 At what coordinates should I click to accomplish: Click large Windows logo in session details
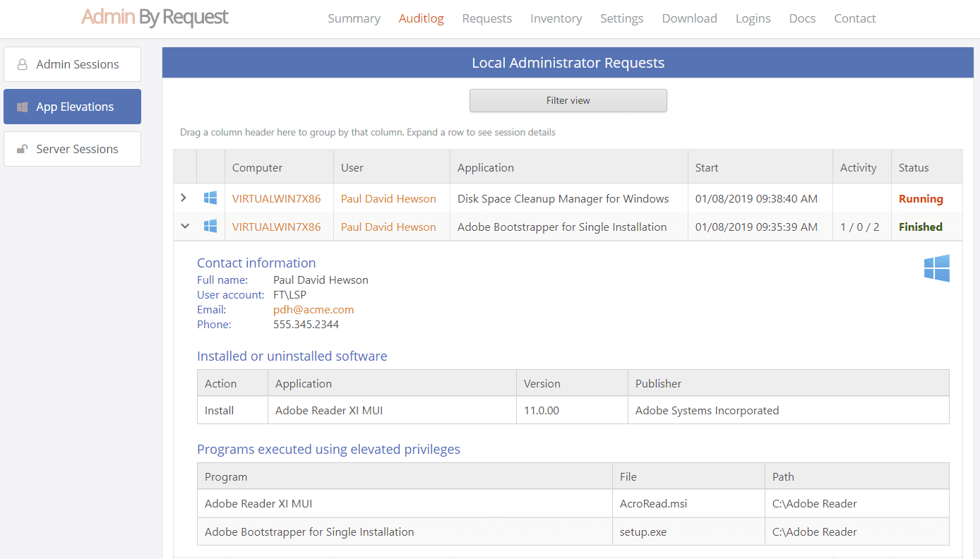tap(936, 268)
